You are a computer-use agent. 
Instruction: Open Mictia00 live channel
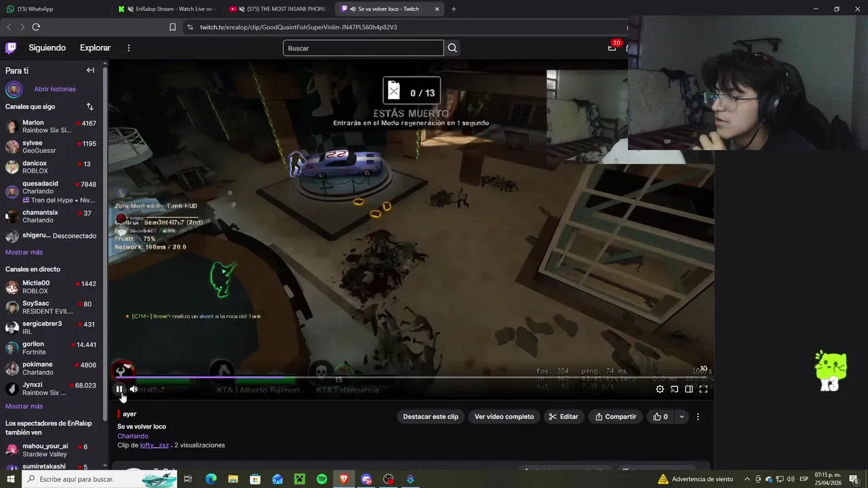pyautogui.click(x=52, y=287)
